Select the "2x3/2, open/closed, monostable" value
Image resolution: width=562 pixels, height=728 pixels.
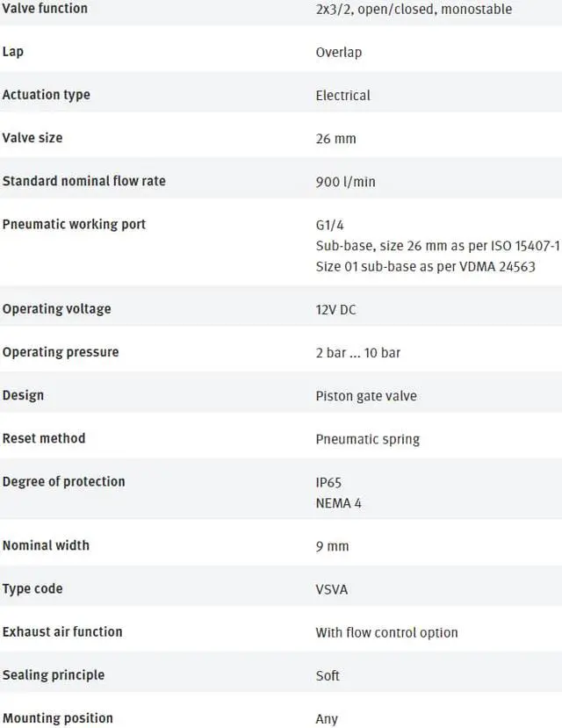tap(414, 9)
